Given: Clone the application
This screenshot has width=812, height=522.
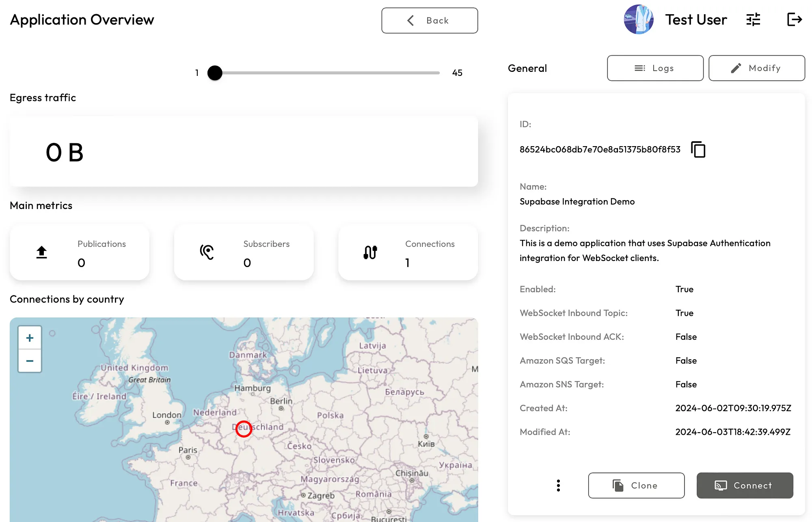Looking at the screenshot, I should (x=636, y=485).
